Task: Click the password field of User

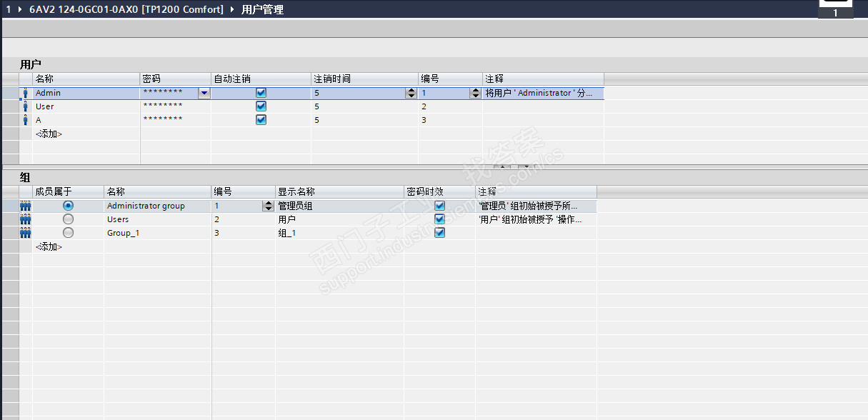Action: point(175,106)
